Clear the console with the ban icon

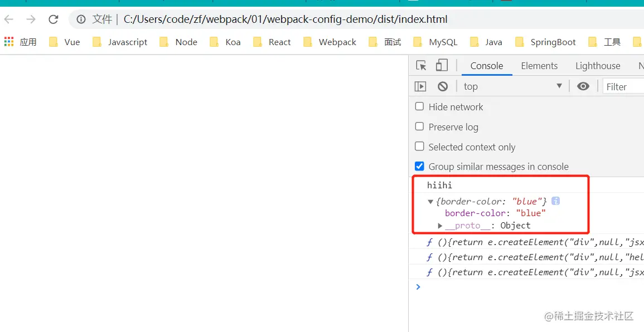point(442,86)
